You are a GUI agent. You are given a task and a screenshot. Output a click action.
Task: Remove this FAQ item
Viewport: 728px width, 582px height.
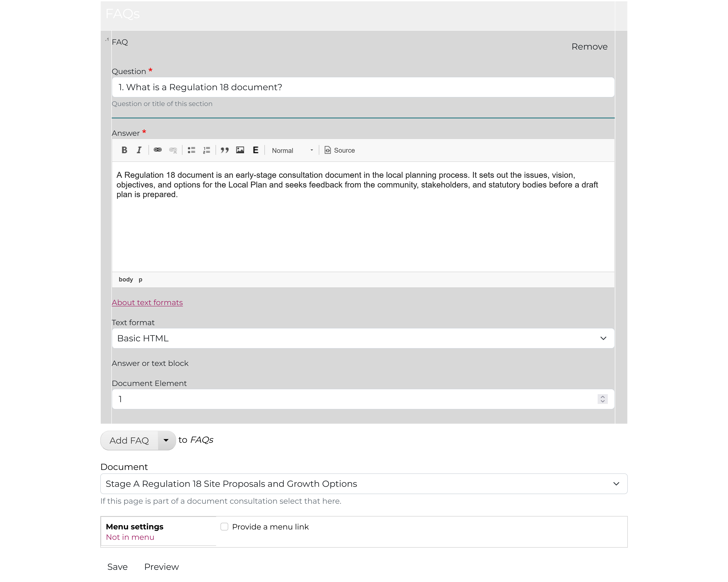(589, 47)
